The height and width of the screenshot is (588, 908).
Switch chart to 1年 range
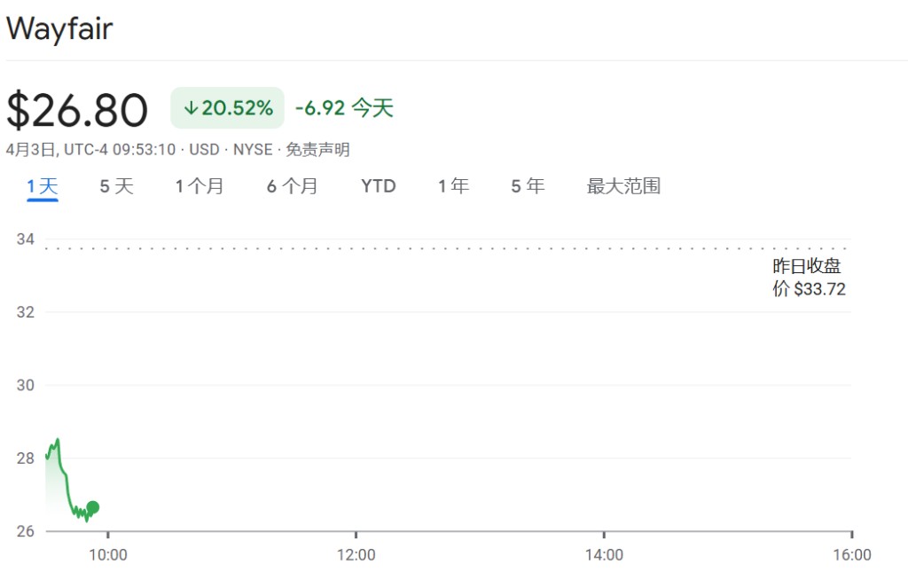tap(453, 186)
